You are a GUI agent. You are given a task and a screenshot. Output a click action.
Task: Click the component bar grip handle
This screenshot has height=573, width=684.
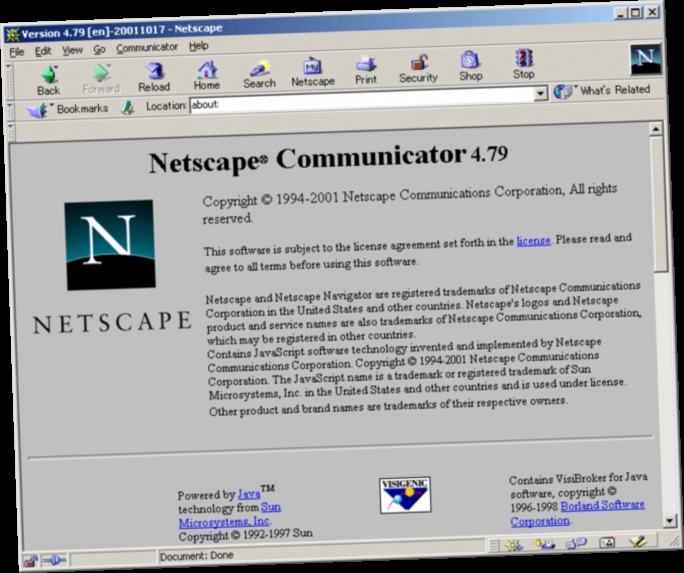pyautogui.click(x=494, y=546)
